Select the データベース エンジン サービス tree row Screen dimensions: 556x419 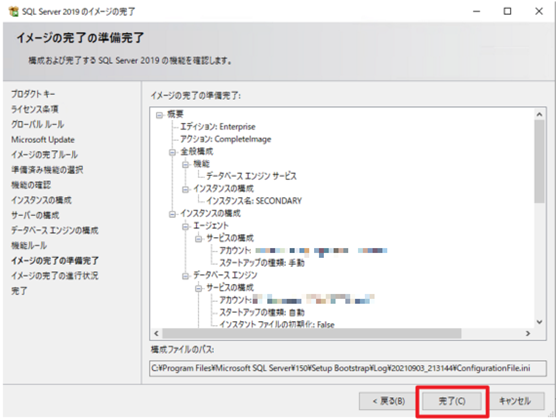pyautogui.click(x=251, y=176)
